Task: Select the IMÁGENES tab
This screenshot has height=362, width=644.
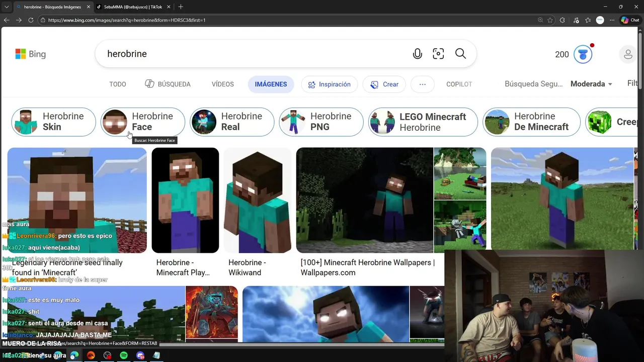Action: coord(271,84)
